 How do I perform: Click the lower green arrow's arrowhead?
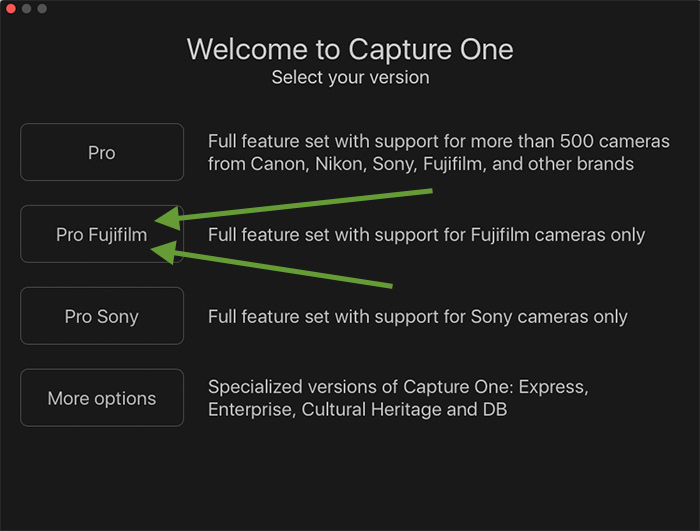coord(164,251)
